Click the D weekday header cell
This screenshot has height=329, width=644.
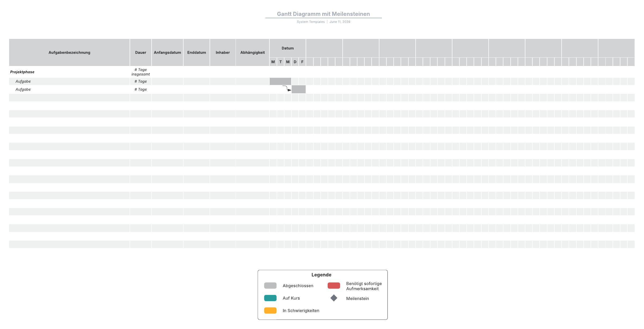(x=295, y=62)
